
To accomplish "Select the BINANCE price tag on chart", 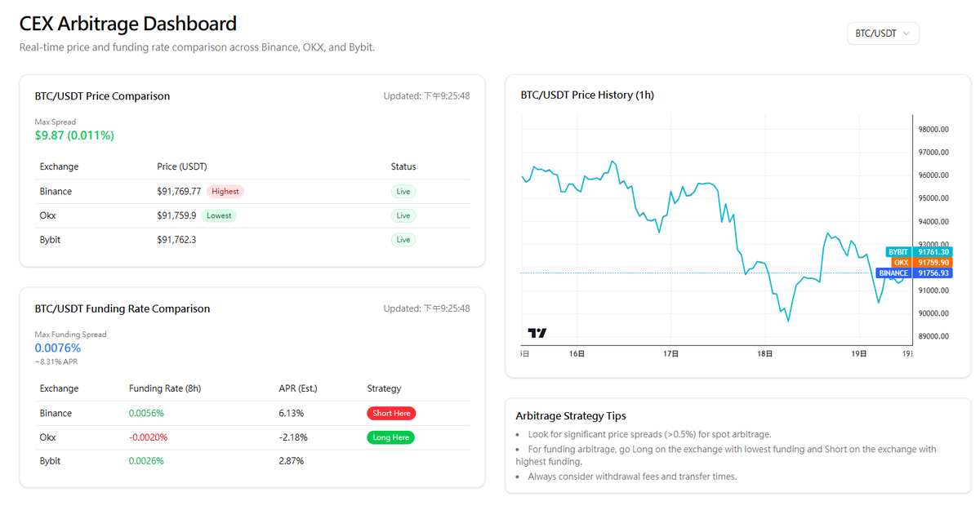I will [x=914, y=273].
